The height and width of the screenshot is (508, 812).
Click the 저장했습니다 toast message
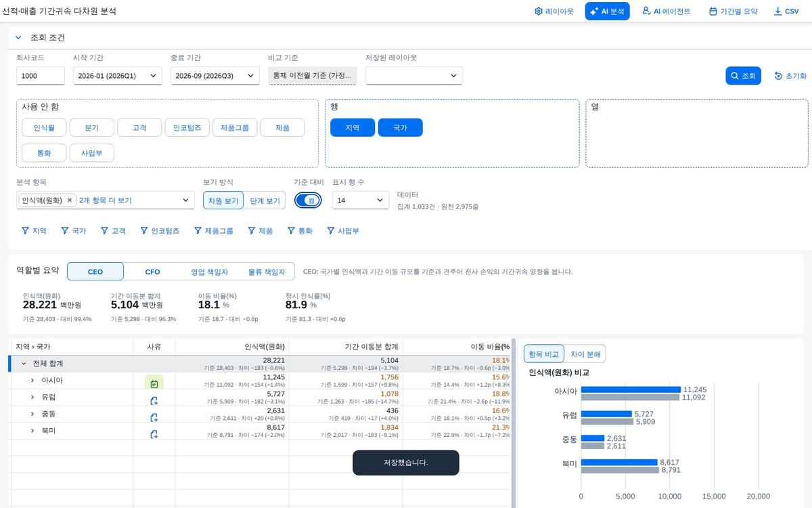(x=406, y=463)
